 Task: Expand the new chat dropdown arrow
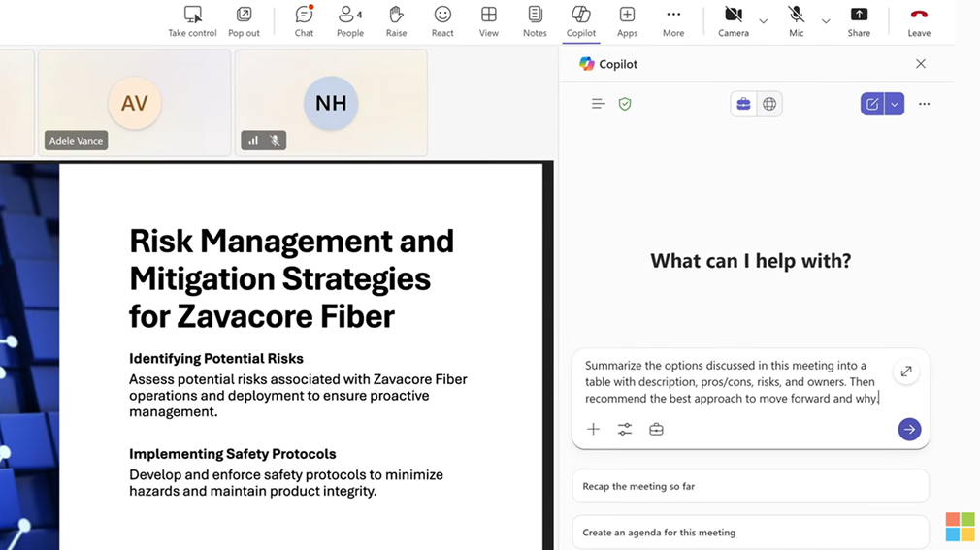(x=895, y=104)
